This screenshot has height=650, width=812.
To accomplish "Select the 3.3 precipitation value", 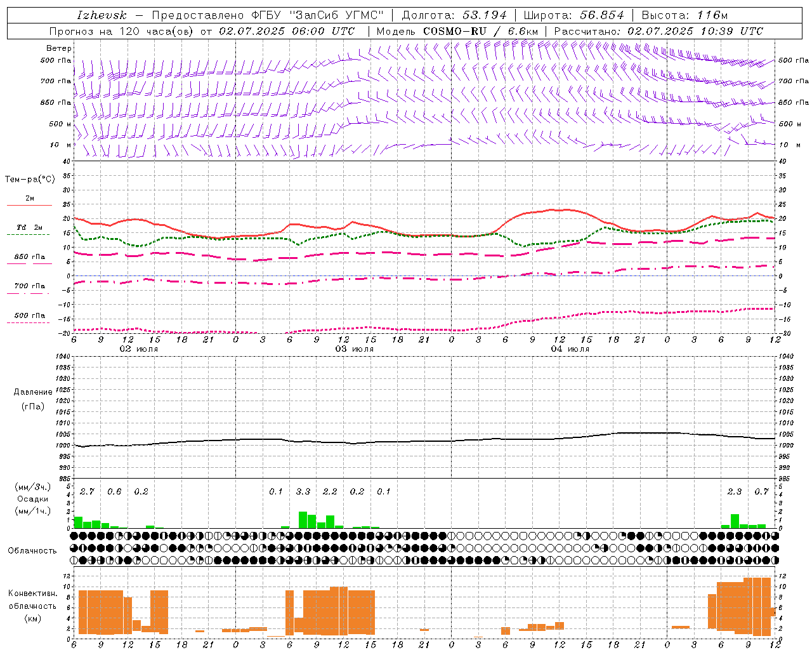I will pos(303,491).
